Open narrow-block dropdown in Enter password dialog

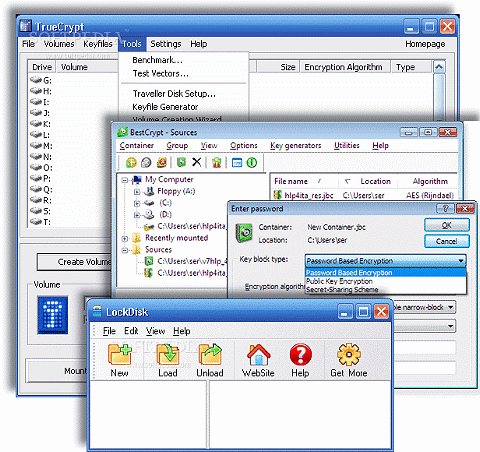[x=451, y=307]
